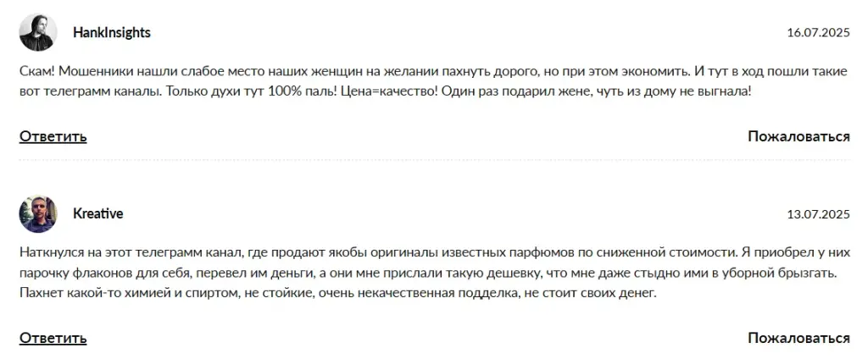Click the word Мошенники in first comment

pyautogui.click(x=90, y=72)
